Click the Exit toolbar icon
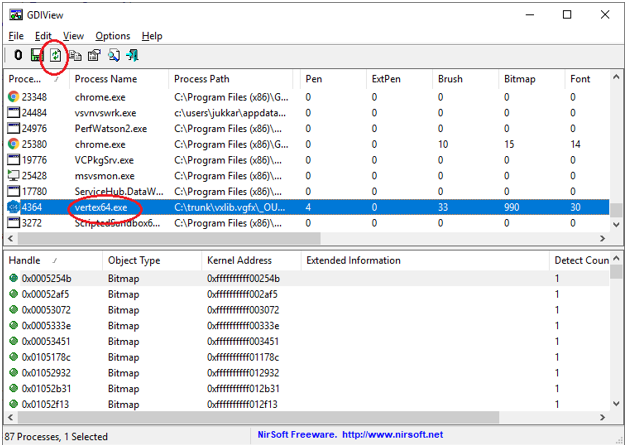 (x=132, y=56)
